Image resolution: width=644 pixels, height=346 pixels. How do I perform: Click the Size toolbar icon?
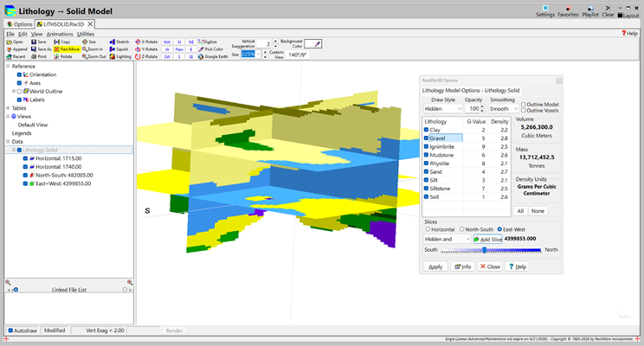89,42
